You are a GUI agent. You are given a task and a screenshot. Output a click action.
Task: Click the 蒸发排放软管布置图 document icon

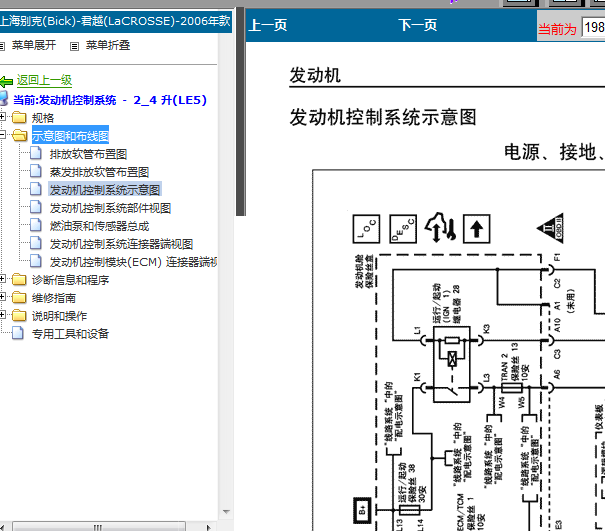coord(35,171)
